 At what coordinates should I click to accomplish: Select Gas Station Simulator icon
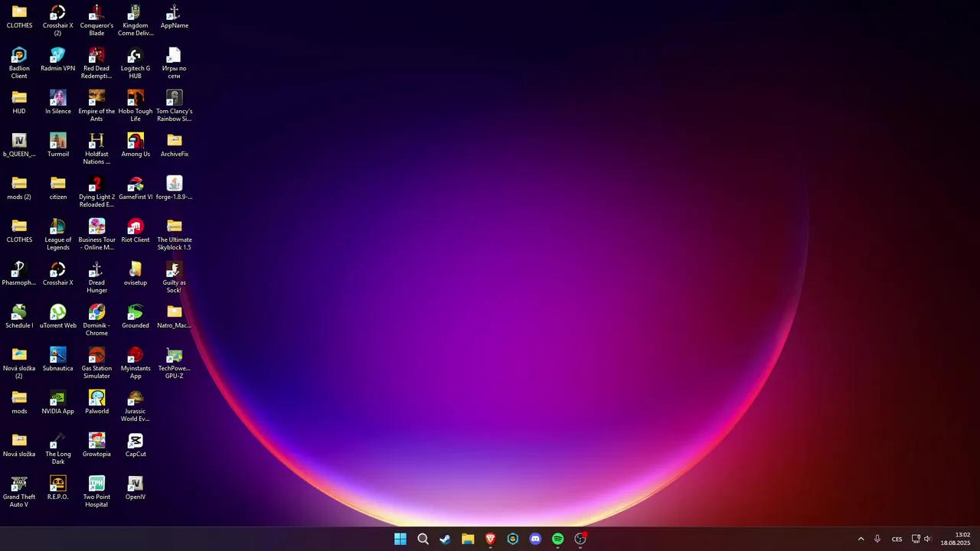point(96,364)
